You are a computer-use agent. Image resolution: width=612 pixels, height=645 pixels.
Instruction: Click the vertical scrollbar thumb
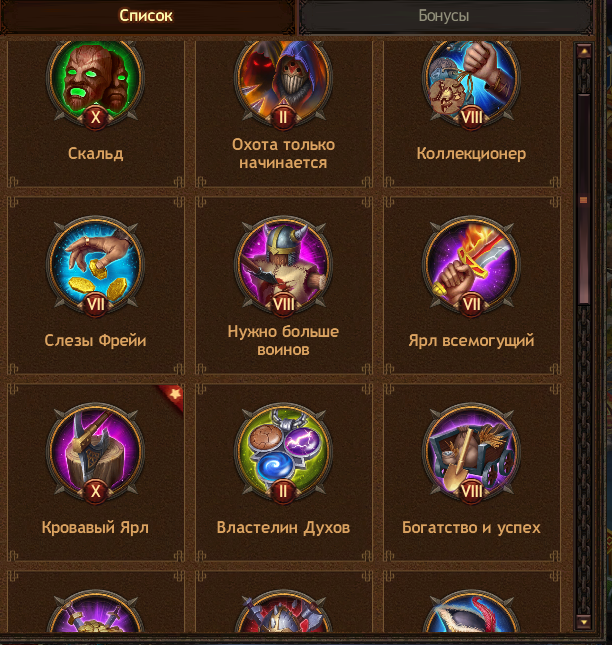pyautogui.click(x=584, y=200)
